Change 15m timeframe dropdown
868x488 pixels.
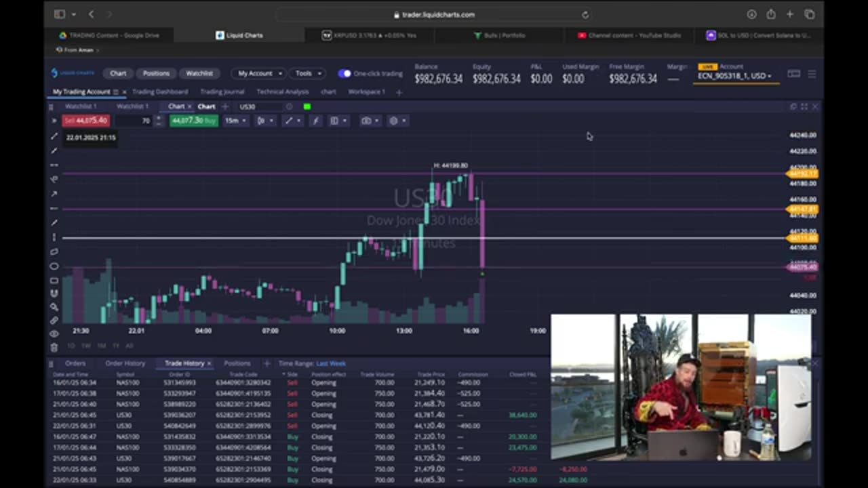[x=235, y=121]
